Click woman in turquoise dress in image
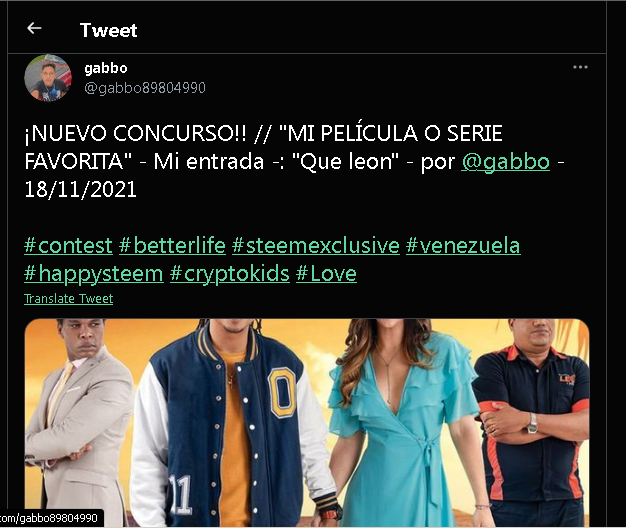Viewport: 626px width, 528px height. pyautogui.click(x=403, y=423)
